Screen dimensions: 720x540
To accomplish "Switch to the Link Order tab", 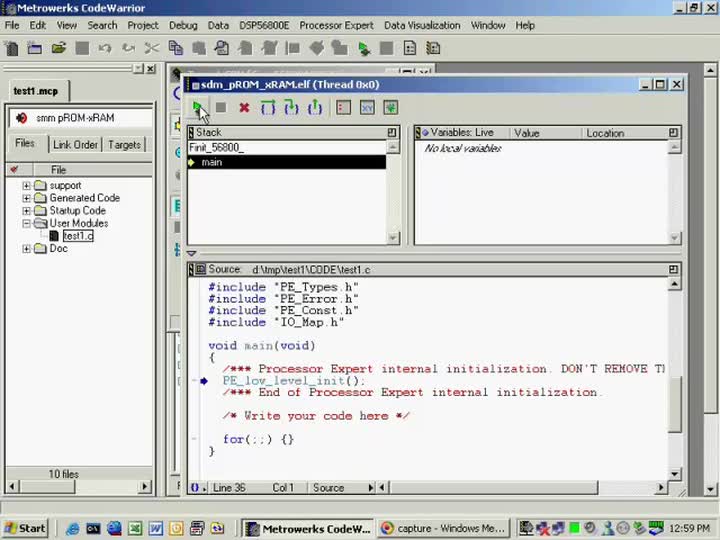I will 75,145.
